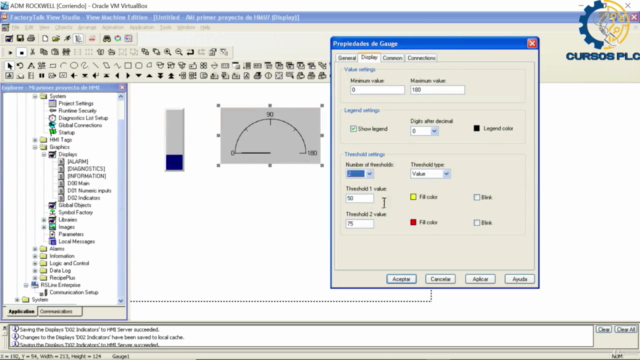Open the Animation menu
The width and height of the screenshot is (640, 360).
click(113, 27)
